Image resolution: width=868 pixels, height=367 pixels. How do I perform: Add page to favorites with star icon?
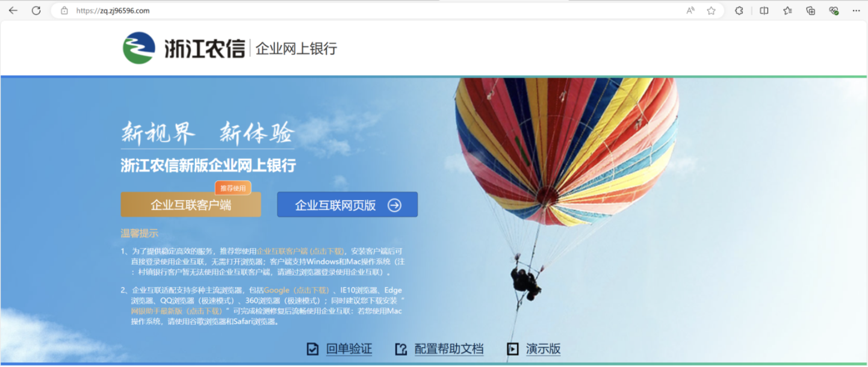[x=711, y=10]
